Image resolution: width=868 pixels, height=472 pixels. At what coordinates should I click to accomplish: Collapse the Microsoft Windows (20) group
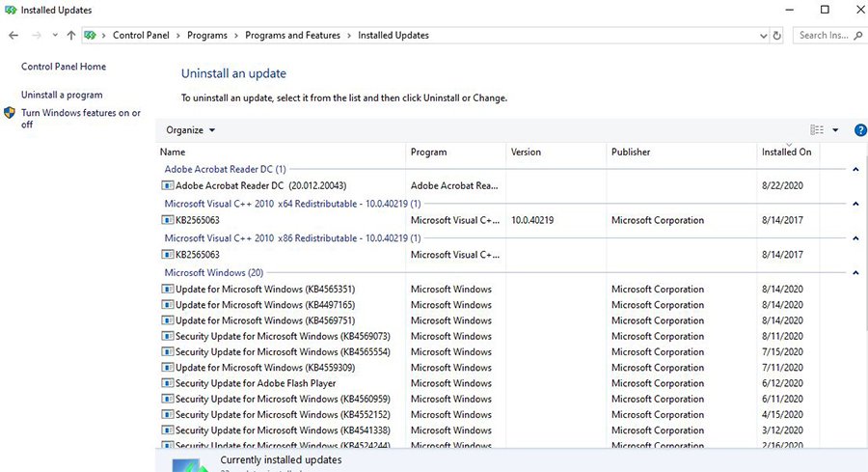(x=855, y=273)
